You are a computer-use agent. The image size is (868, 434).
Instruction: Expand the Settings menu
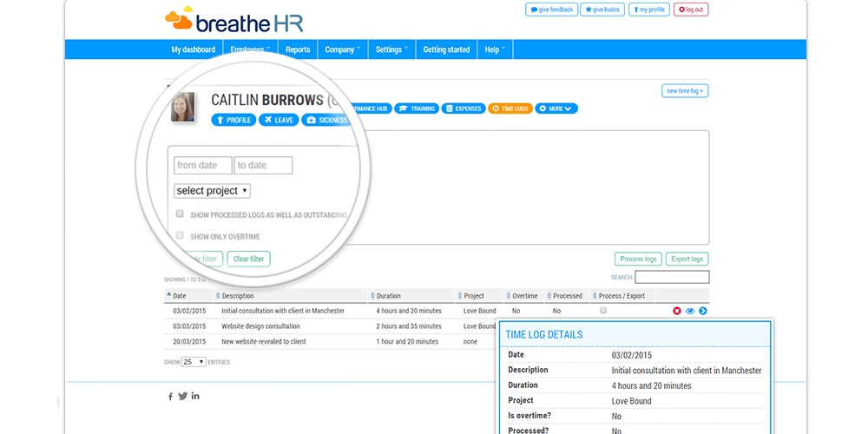391,49
